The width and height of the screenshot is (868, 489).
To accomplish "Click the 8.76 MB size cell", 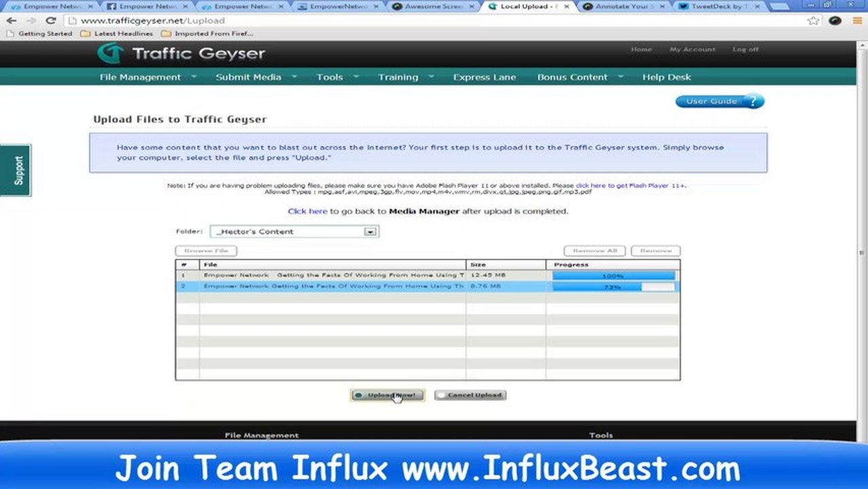I will tap(505, 287).
